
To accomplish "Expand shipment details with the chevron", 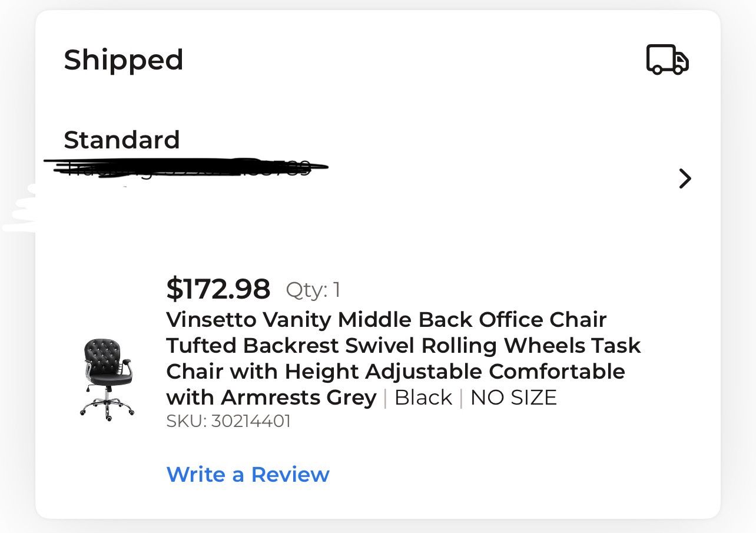I will (x=685, y=178).
